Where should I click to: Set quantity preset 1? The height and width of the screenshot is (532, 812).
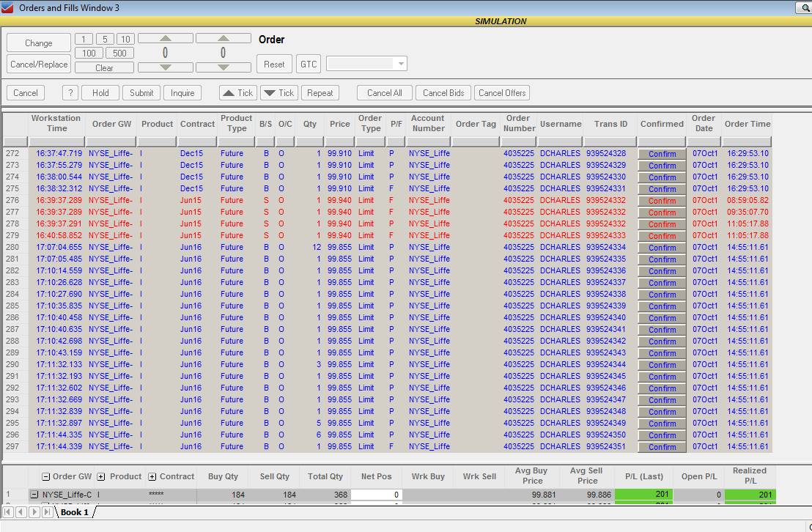pos(84,40)
